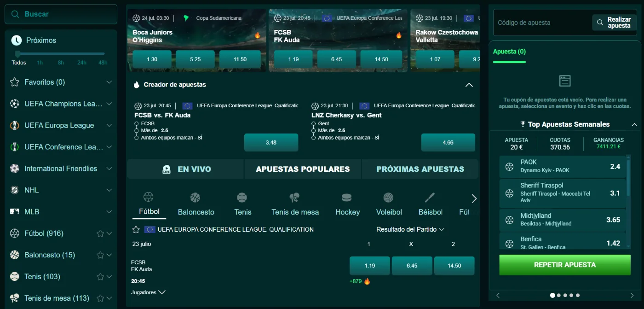Bet on FCSB vs FK Auda combo 3.48
The image size is (644, 309).
271,143
